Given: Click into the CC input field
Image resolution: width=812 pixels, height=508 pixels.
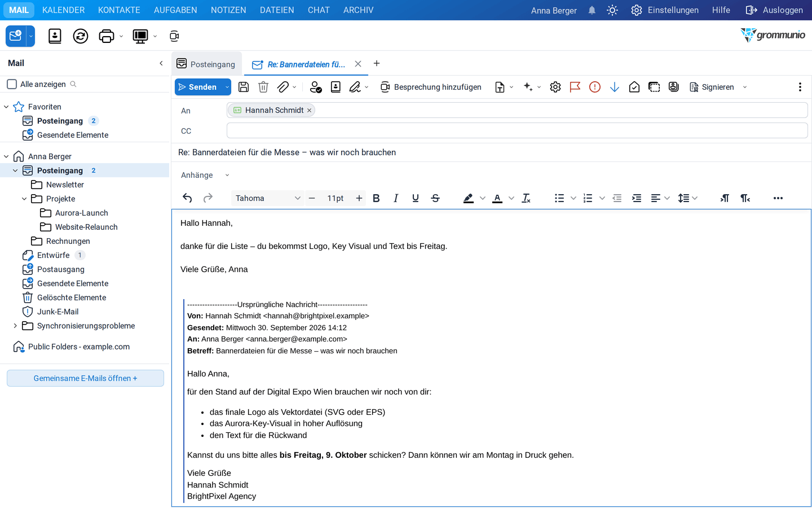Looking at the screenshot, I should pyautogui.click(x=517, y=130).
